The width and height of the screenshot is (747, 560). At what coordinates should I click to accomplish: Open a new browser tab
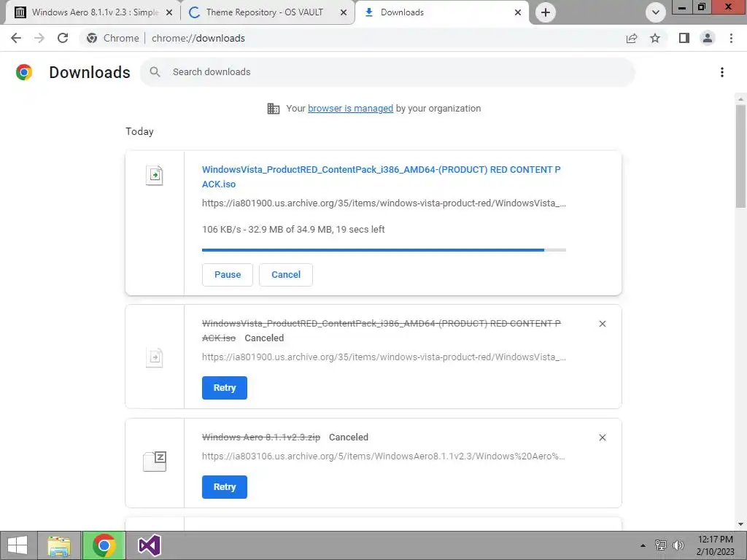(546, 12)
